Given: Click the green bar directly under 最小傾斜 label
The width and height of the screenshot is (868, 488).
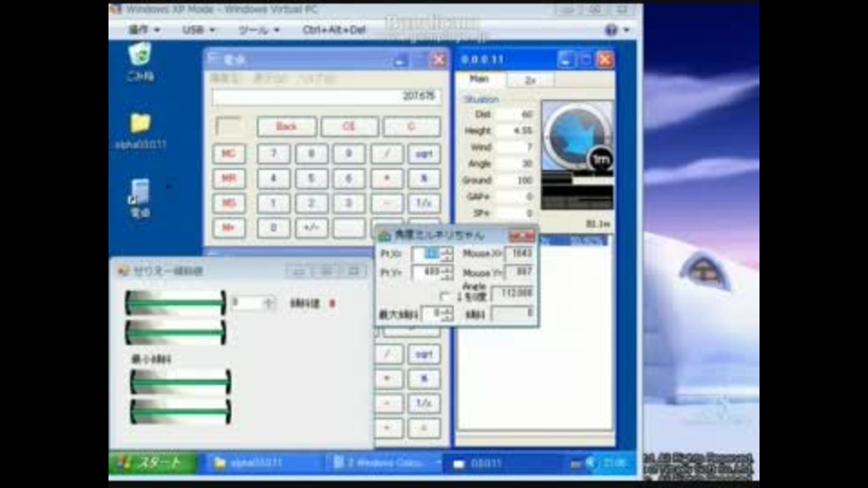Looking at the screenshot, I should coord(181,381).
